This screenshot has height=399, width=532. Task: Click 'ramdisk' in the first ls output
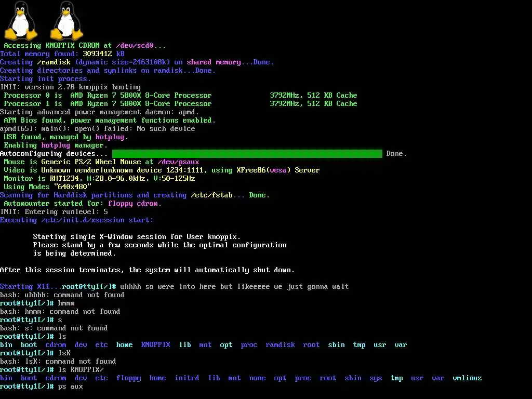coord(280,345)
